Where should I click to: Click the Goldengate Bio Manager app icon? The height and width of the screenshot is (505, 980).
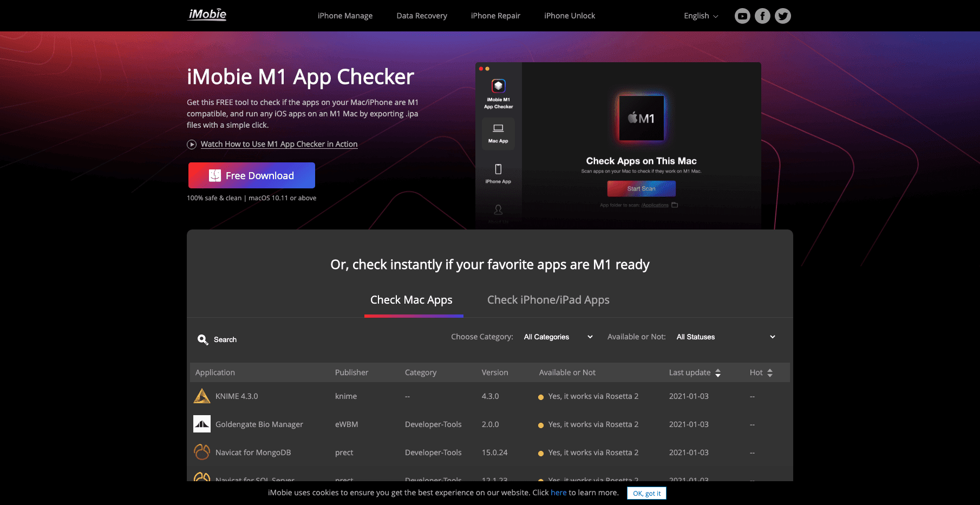(x=202, y=424)
